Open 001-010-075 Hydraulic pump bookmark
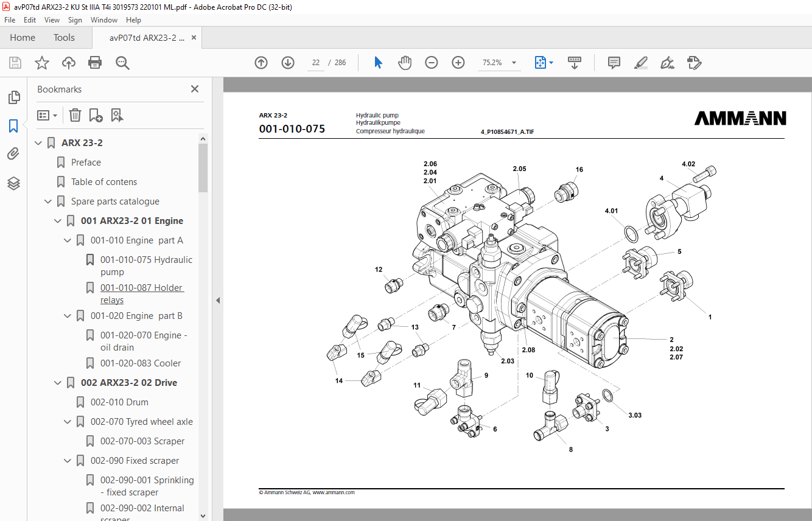The width and height of the screenshot is (812, 521). click(146, 266)
